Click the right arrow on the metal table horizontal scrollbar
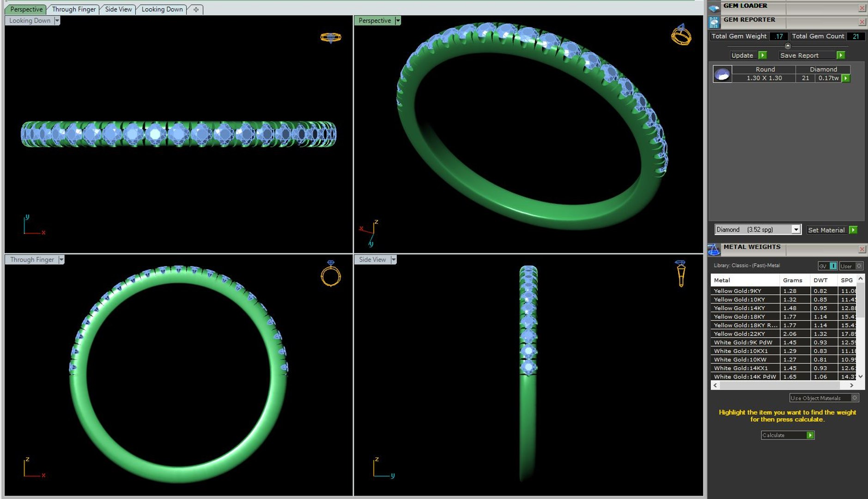 pyautogui.click(x=851, y=385)
